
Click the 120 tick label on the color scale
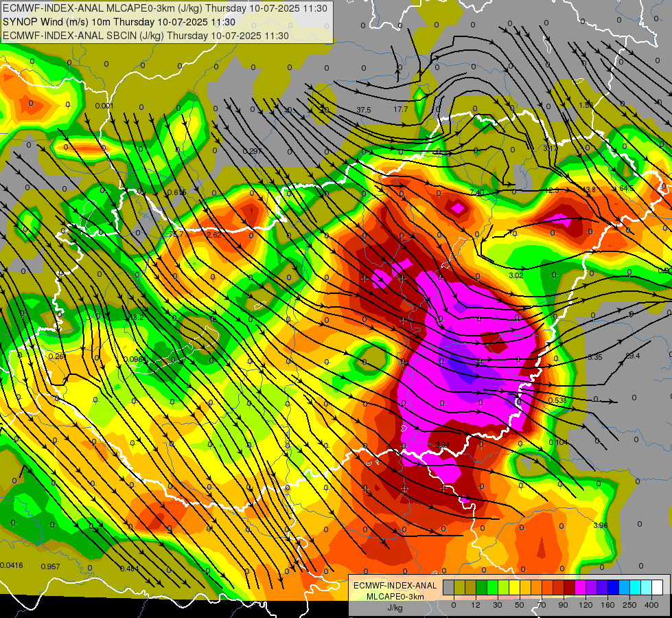(x=586, y=605)
